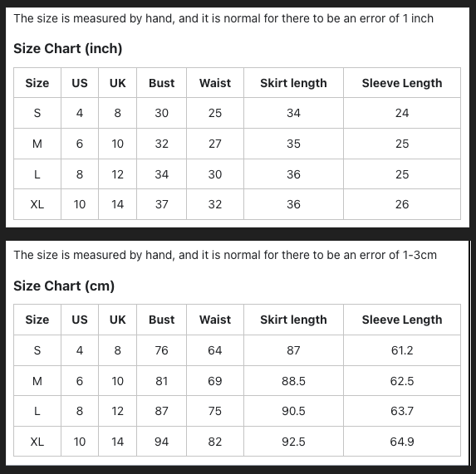Select skirt length value 92.5

[293, 442]
